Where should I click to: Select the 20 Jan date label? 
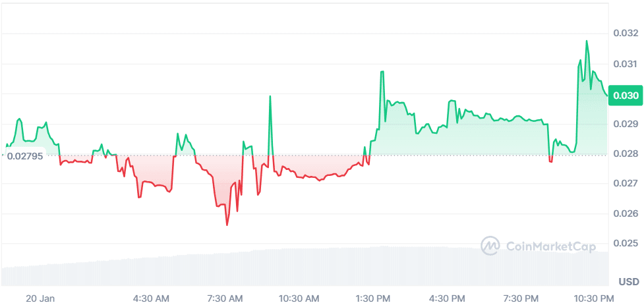40,298
